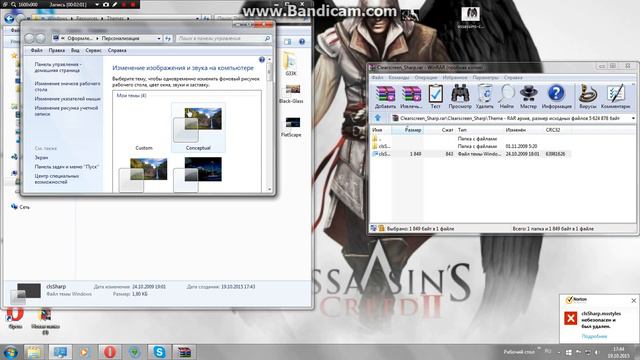This screenshot has width=640, height=360.
Task: Open Справка menu in Personalization window
Action: [x=117, y=50]
